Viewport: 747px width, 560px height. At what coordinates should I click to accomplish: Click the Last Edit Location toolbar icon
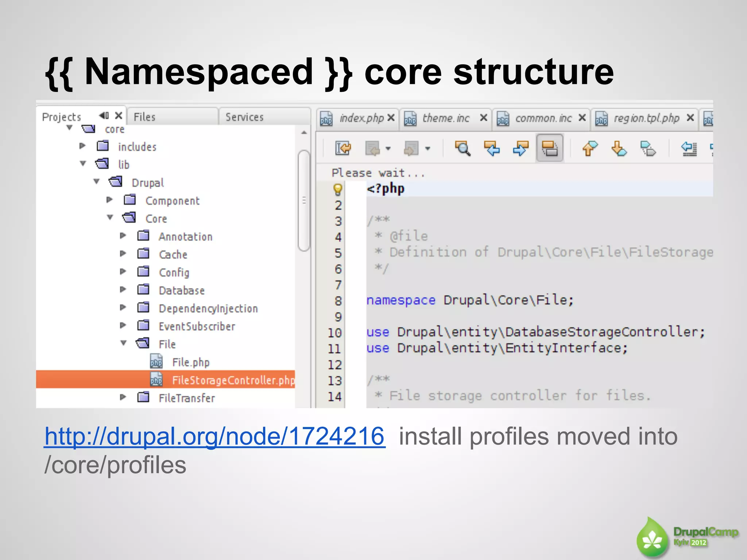[x=343, y=148]
